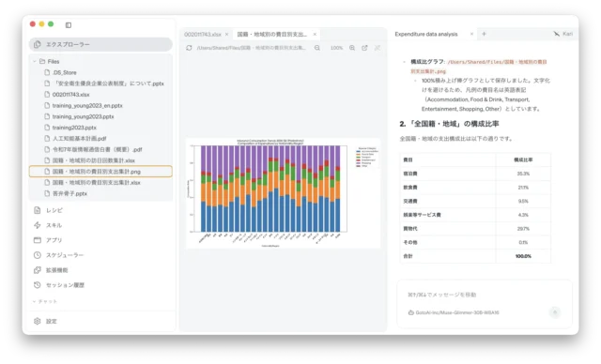Select the Expenditure data analysis tab
601x364 pixels.
click(x=426, y=34)
